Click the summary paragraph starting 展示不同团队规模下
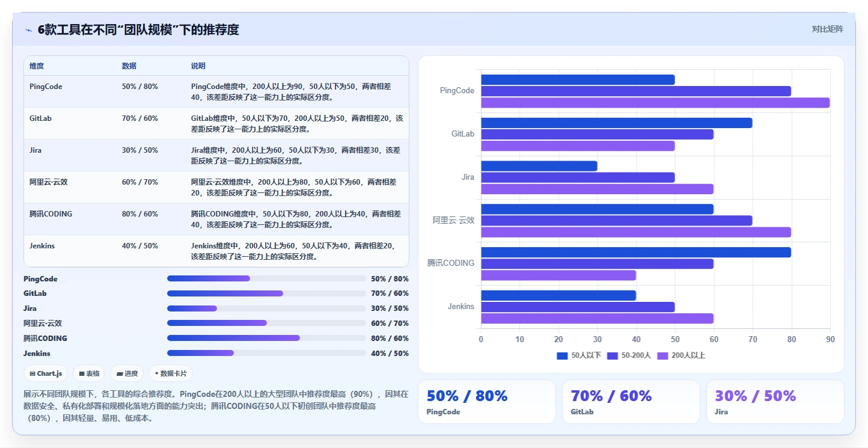868x448 pixels. click(x=216, y=406)
